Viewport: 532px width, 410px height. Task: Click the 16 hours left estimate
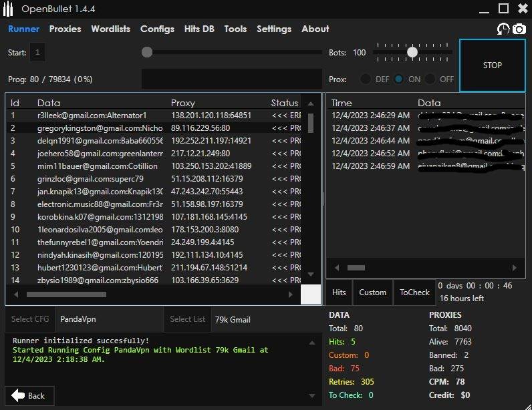pos(461,298)
